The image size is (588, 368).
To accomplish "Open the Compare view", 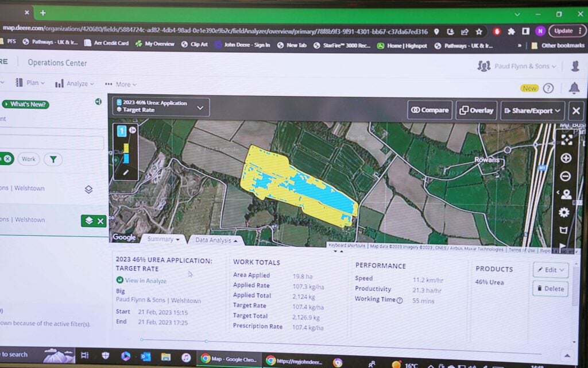I will tap(430, 110).
